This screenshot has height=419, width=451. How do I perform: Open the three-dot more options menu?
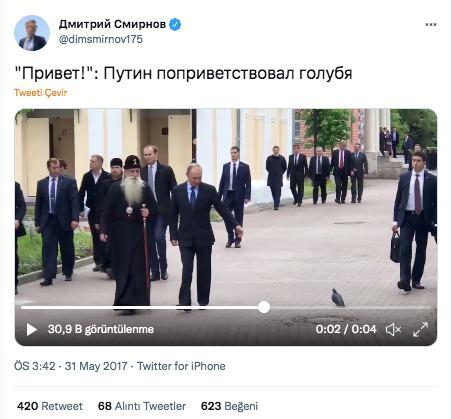431,24
